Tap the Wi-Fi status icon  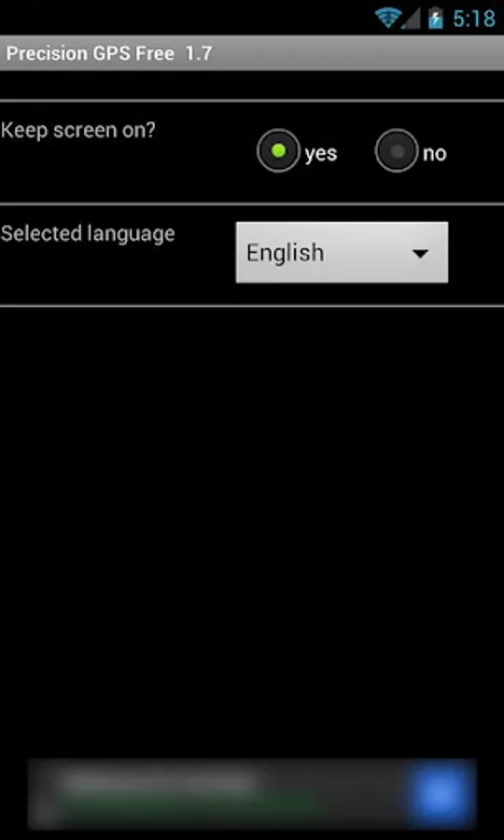pyautogui.click(x=387, y=19)
